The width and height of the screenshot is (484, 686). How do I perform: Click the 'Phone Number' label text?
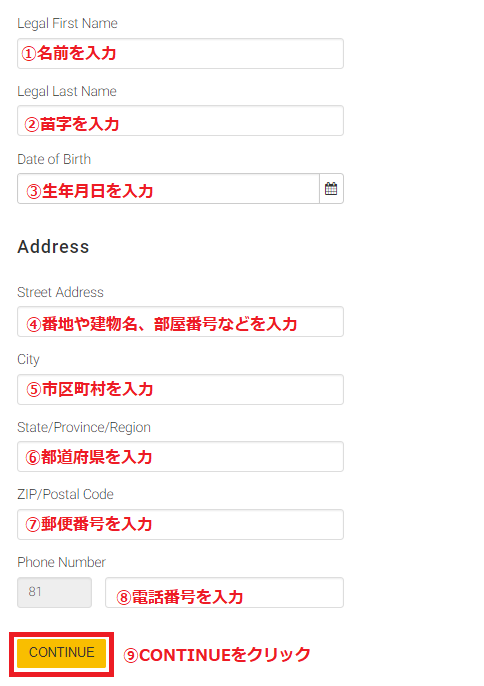coord(62,562)
